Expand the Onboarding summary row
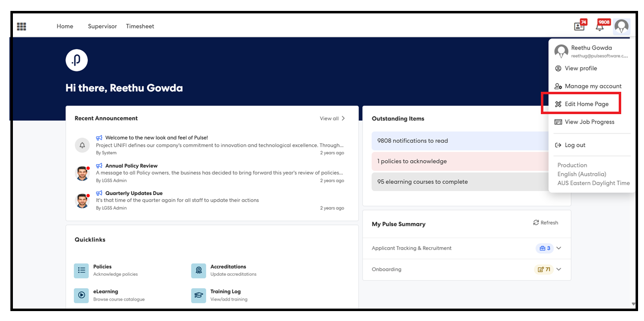The height and width of the screenshot is (321, 644). [559, 269]
